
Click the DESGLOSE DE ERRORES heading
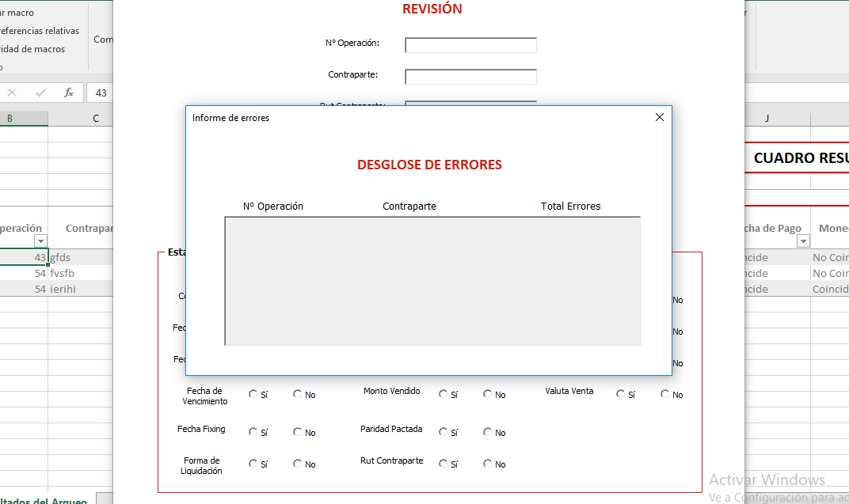click(429, 165)
